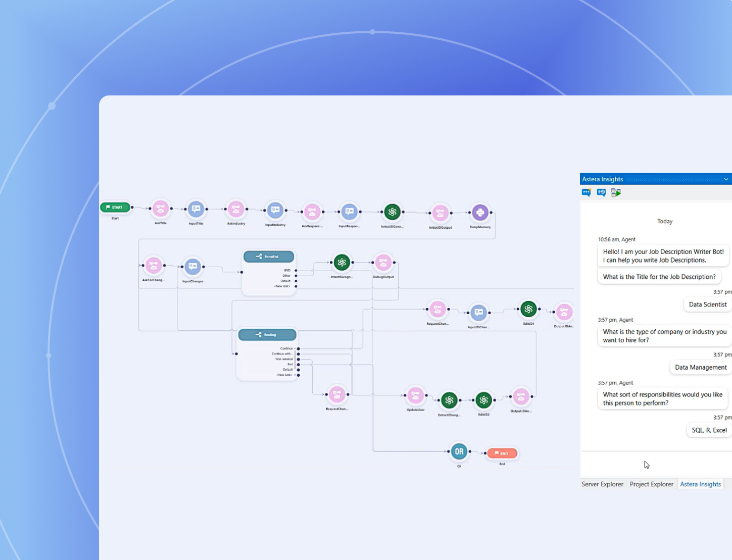Screen dimensions: 732x560
Task: Click the chat message input field
Action: click(x=656, y=465)
